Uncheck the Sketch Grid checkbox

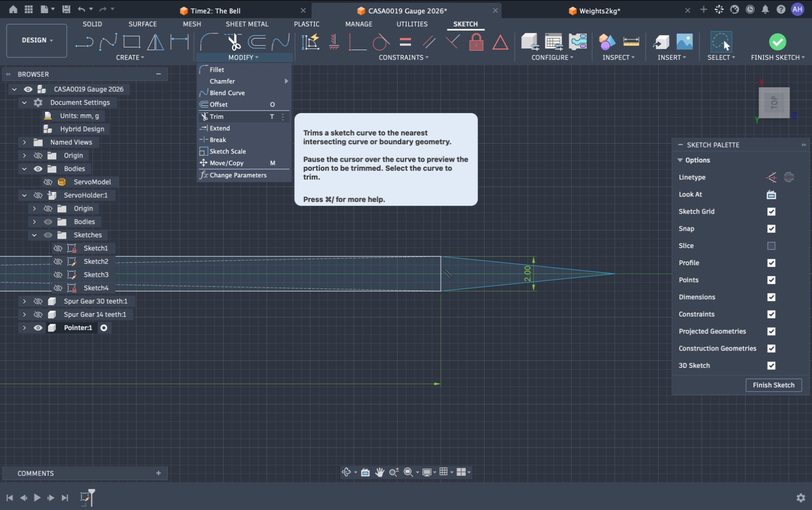[x=771, y=212]
